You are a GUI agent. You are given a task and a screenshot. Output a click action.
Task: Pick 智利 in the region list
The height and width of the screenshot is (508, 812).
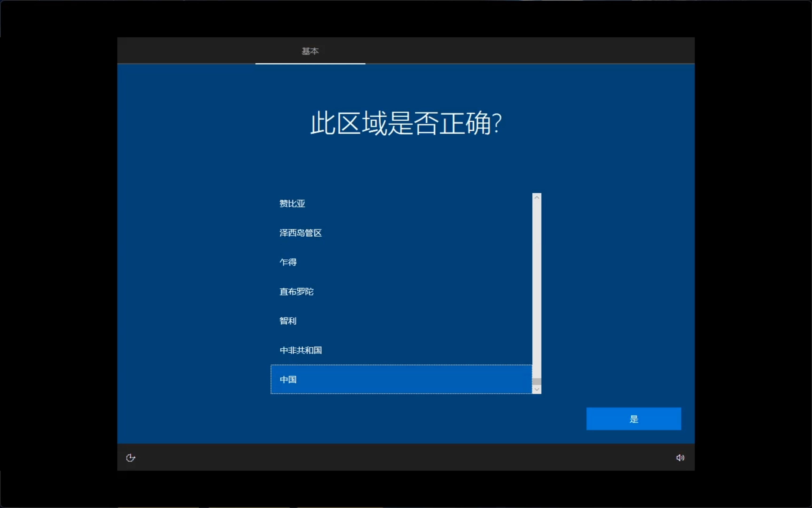click(x=401, y=321)
